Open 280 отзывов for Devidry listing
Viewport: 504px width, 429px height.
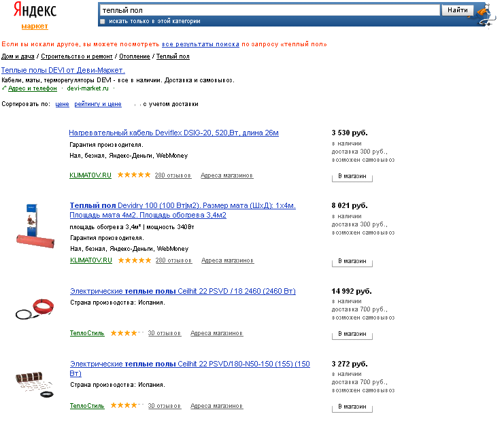pos(173,260)
